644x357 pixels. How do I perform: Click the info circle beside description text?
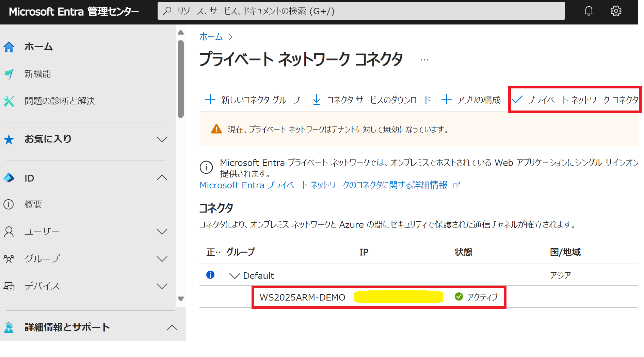click(x=206, y=167)
